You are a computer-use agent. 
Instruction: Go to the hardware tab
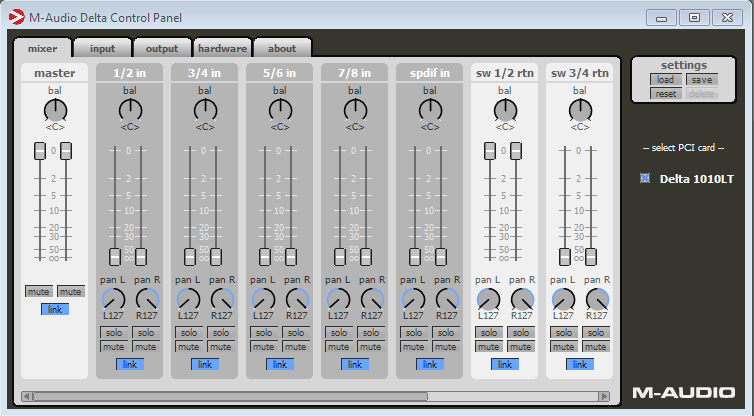click(222, 49)
